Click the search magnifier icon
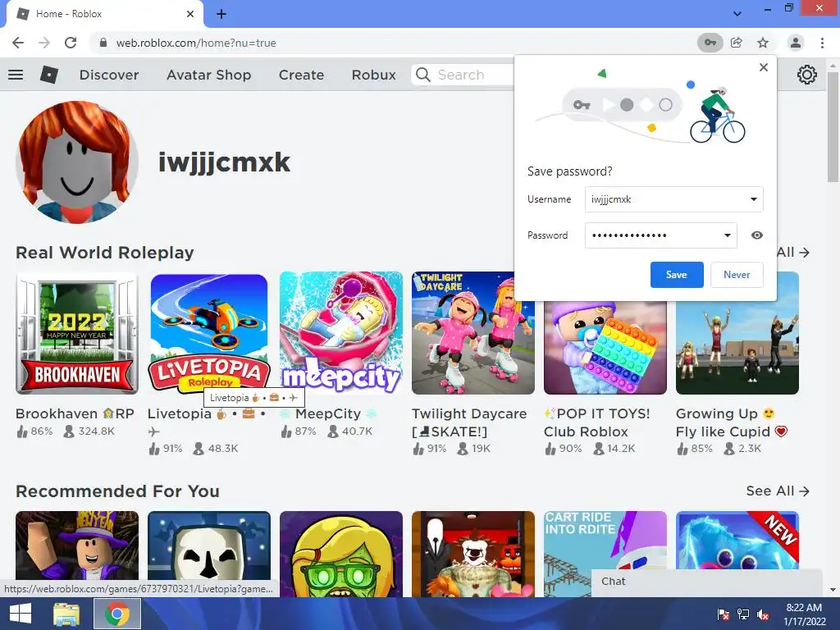 [x=423, y=75]
